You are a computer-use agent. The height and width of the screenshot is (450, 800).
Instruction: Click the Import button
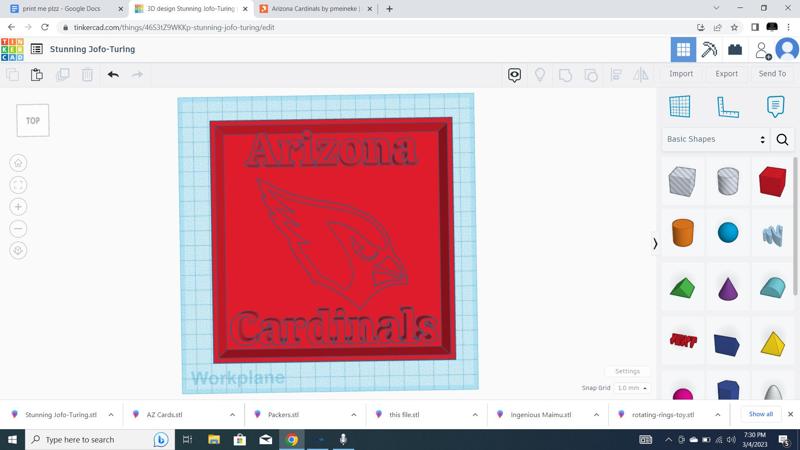[x=681, y=74]
